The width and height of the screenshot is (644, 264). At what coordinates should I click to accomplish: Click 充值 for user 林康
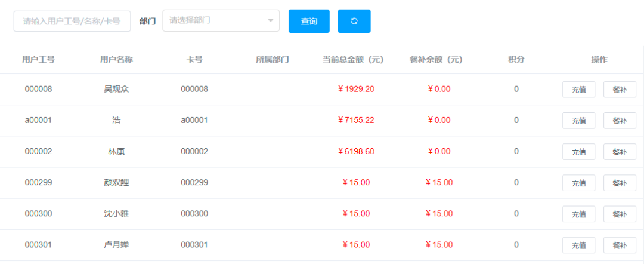578,152
